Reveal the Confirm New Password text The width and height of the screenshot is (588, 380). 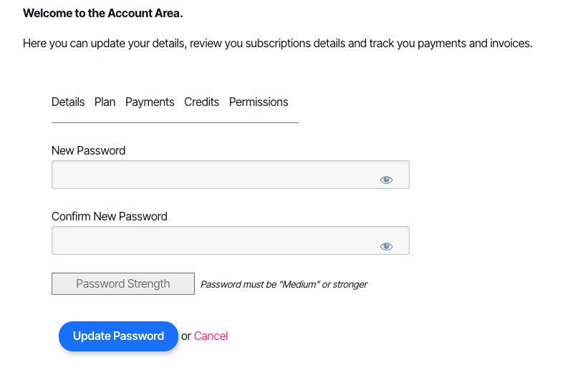[386, 246]
